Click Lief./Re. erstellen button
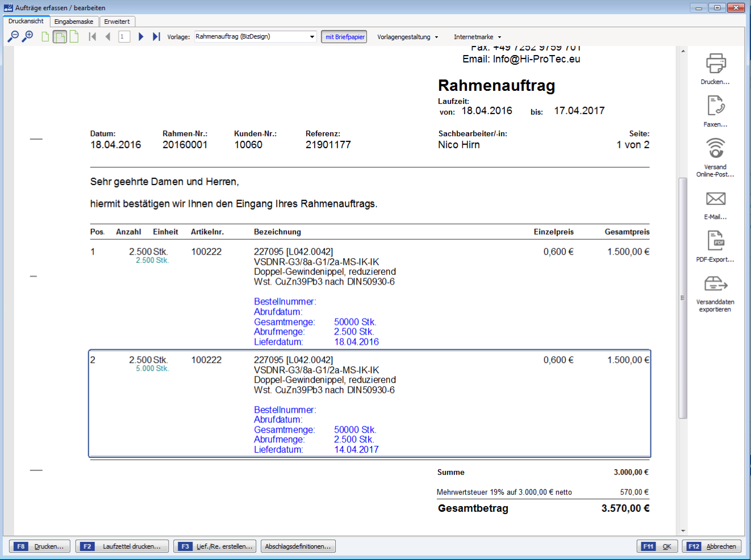The height and width of the screenshot is (560, 751). point(215,546)
